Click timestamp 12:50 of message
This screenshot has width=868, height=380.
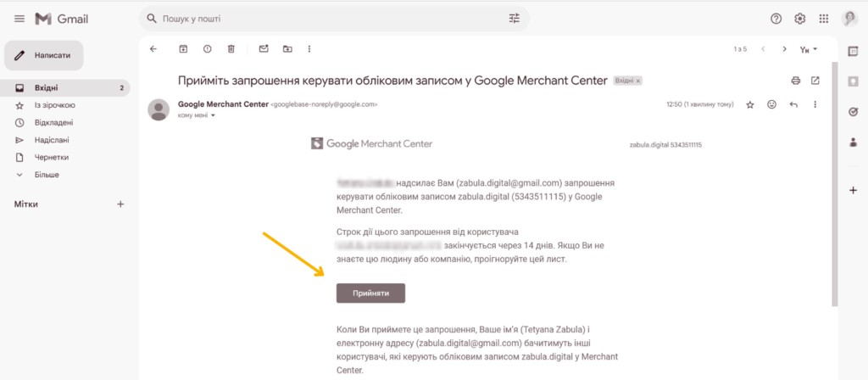[700, 104]
